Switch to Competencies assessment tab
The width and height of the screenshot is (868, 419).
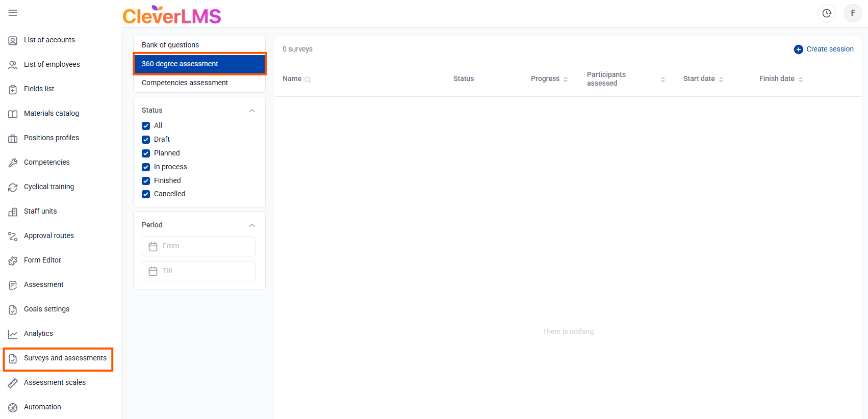tap(199, 83)
